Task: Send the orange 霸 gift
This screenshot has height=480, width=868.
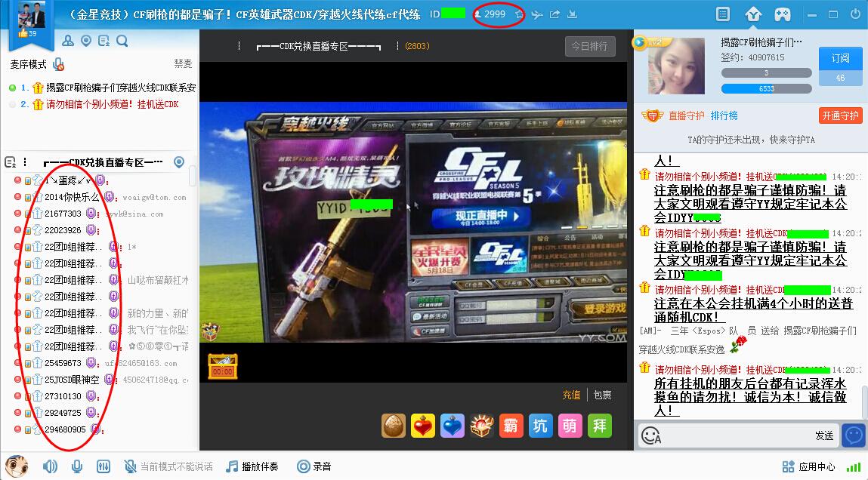Action: click(511, 426)
